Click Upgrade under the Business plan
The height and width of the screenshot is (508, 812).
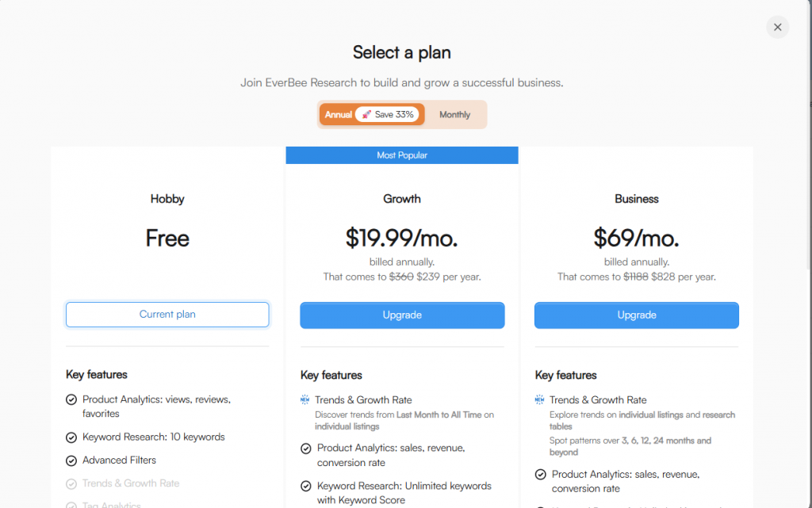636,315
